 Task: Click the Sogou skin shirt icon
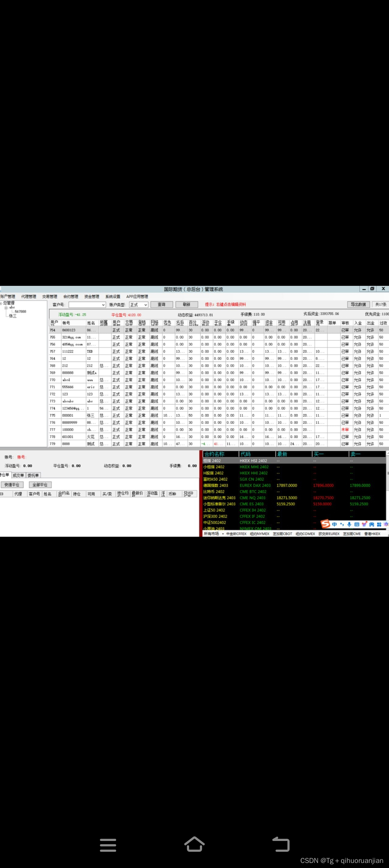coord(364,524)
